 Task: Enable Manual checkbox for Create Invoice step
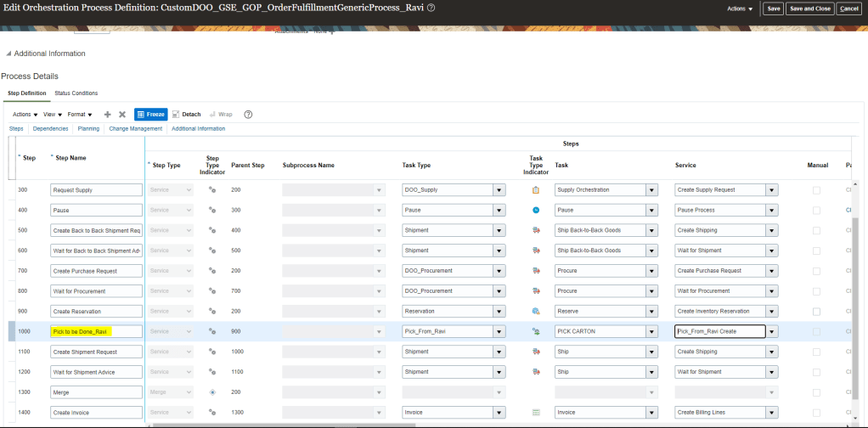click(x=817, y=413)
